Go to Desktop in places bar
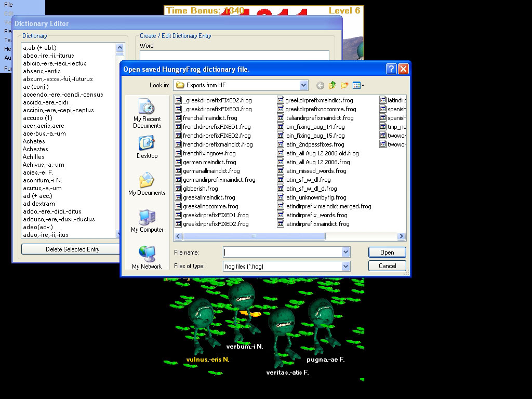 point(147,148)
